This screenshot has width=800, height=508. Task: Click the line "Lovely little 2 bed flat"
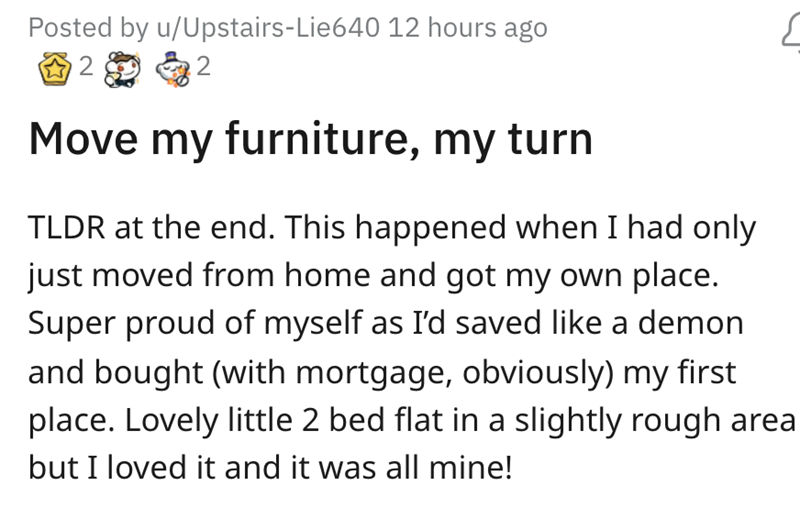tap(410, 417)
